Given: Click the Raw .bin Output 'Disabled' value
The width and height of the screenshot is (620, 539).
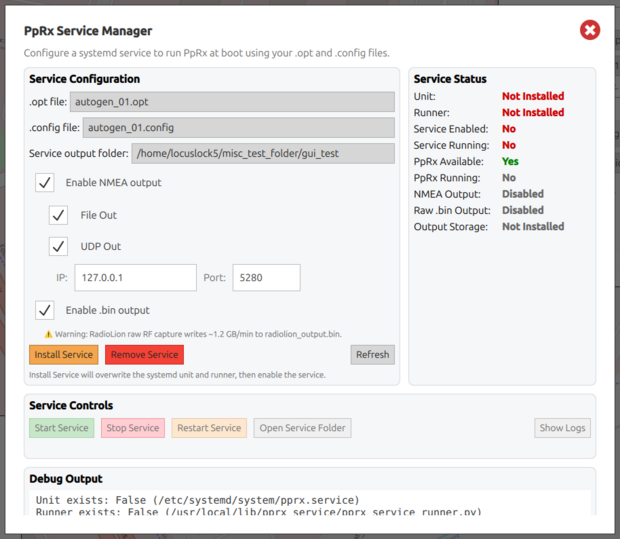Looking at the screenshot, I should [523, 210].
